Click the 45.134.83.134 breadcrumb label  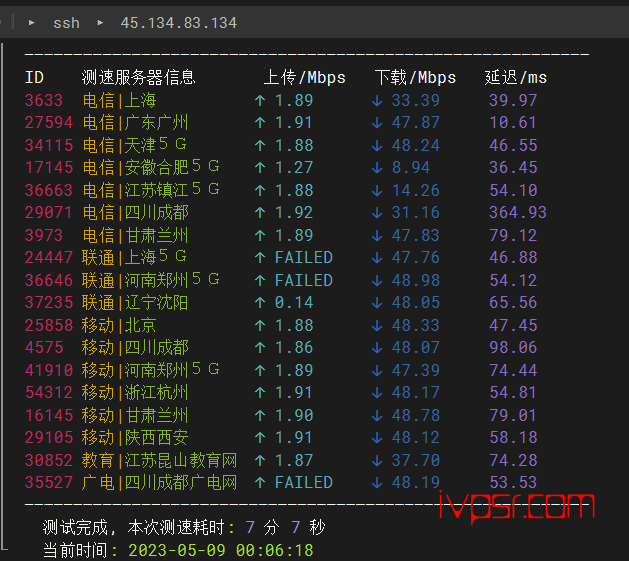pyautogui.click(x=179, y=23)
